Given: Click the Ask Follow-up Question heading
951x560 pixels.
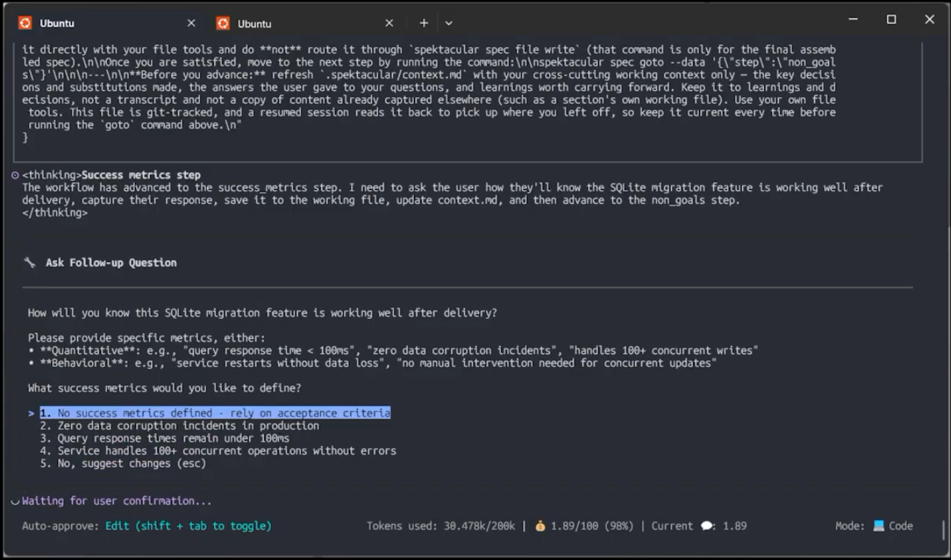Looking at the screenshot, I should coord(111,263).
